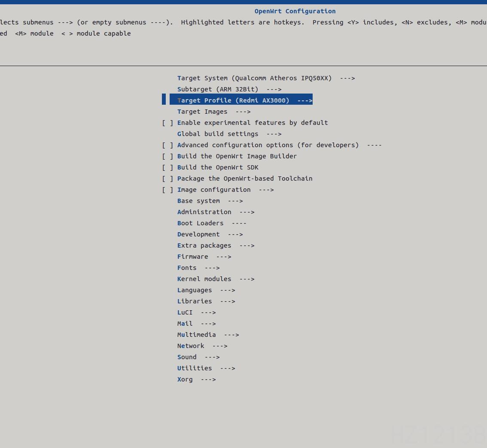487x448 pixels.
Task: Open the Libraries submenu
Action: click(206, 302)
